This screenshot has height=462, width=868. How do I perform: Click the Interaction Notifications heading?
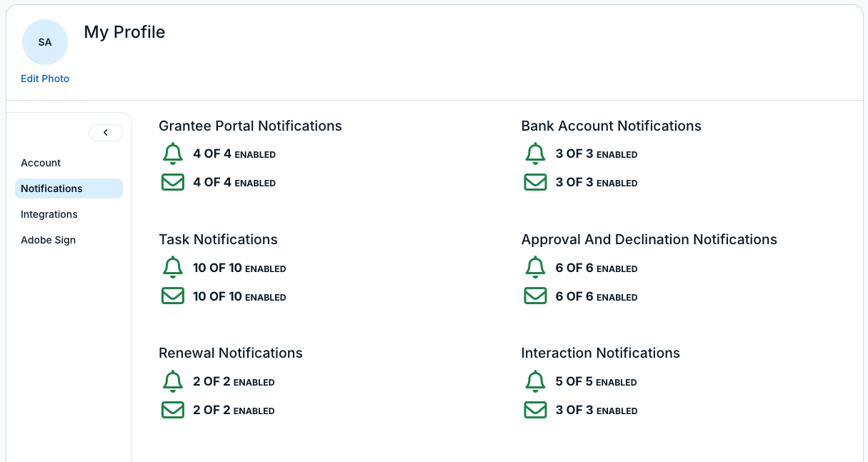(x=601, y=353)
